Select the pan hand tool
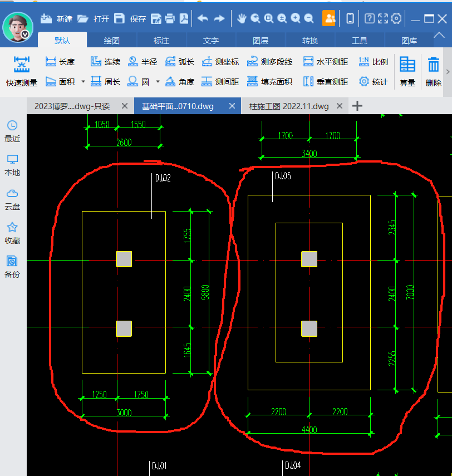The width and height of the screenshot is (452, 476). pyautogui.click(x=242, y=19)
